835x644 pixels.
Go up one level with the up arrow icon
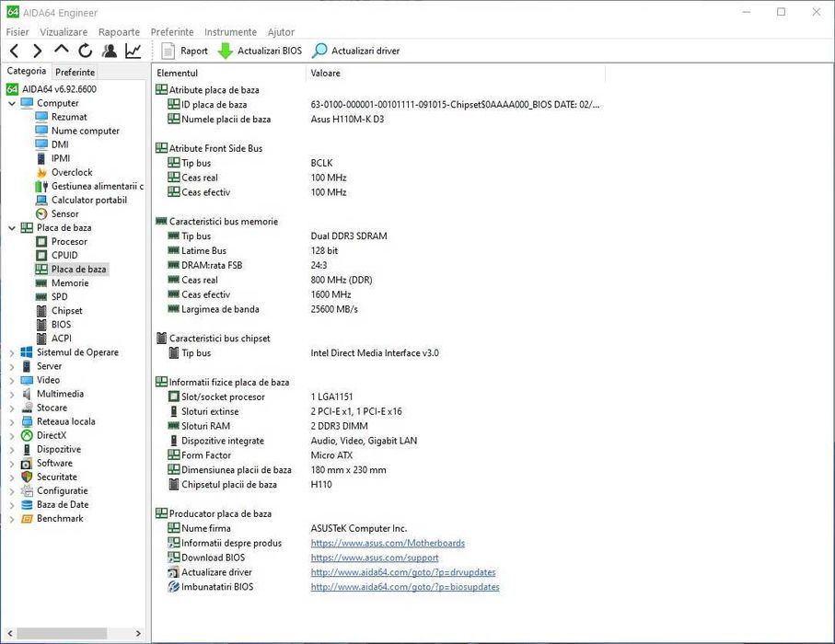(62, 50)
